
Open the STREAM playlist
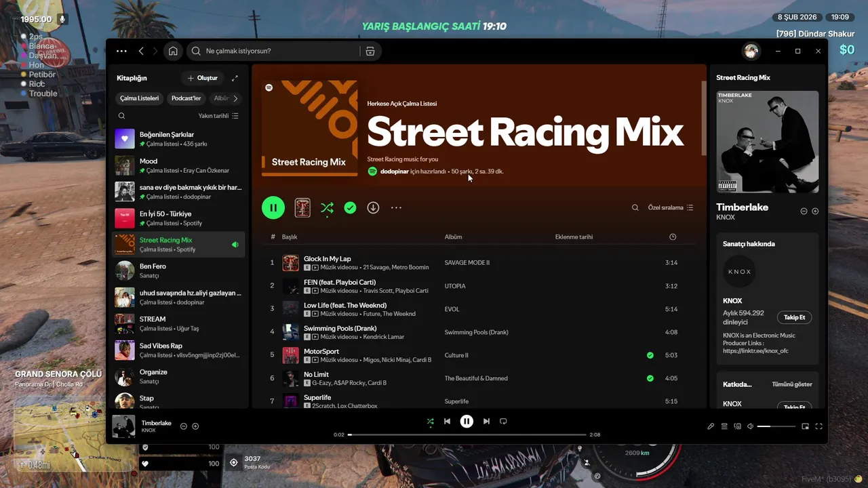tap(179, 323)
